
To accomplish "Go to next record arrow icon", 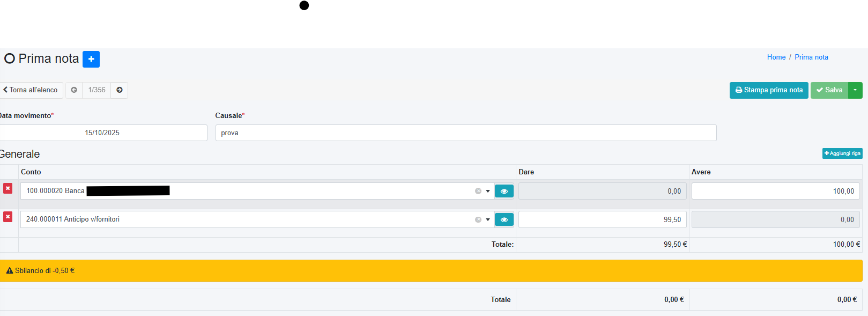I will click(x=120, y=90).
